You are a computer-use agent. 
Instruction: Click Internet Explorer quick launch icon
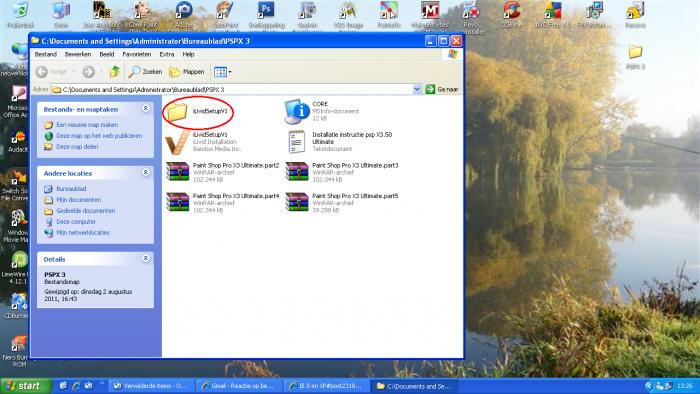click(x=76, y=386)
